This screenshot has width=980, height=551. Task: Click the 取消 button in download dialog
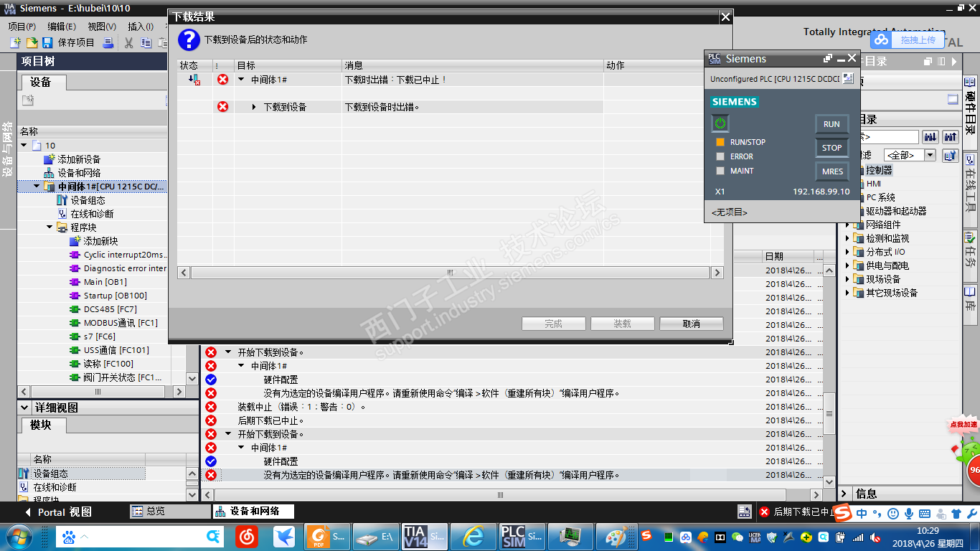tap(692, 324)
